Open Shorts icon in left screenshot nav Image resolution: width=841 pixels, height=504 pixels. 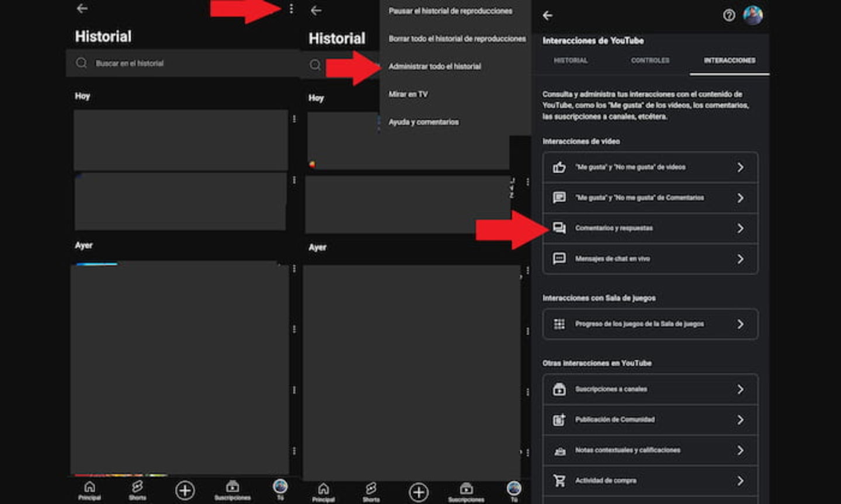tap(137, 486)
